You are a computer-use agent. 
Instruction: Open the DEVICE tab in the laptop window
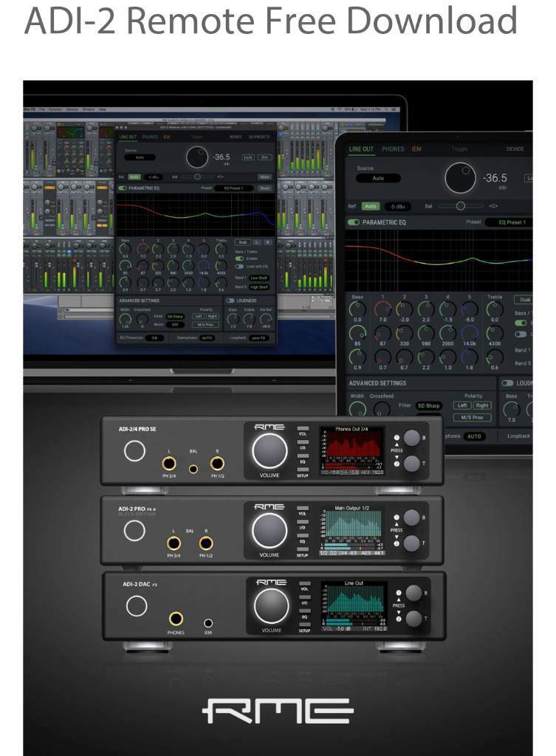pyautogui.click(x=236, y=137)
